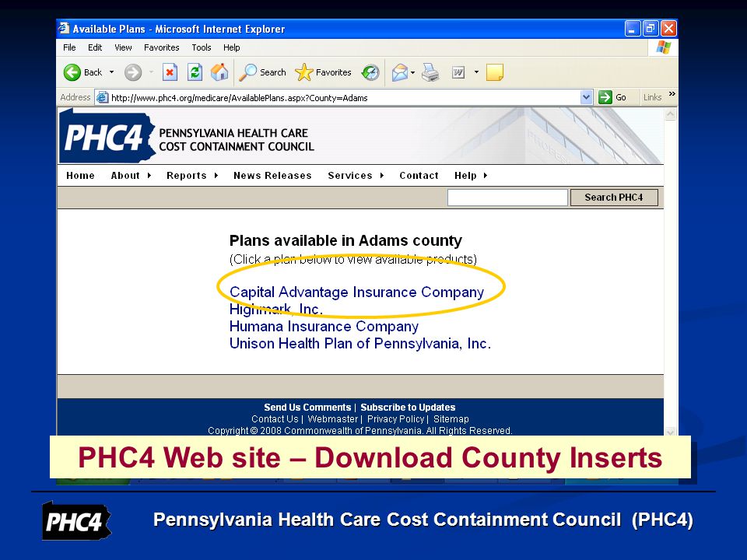Click the Privacy Policy footer link
This screenshot has height=560, width=747.
pyautogui.click(x=395, y=419)
